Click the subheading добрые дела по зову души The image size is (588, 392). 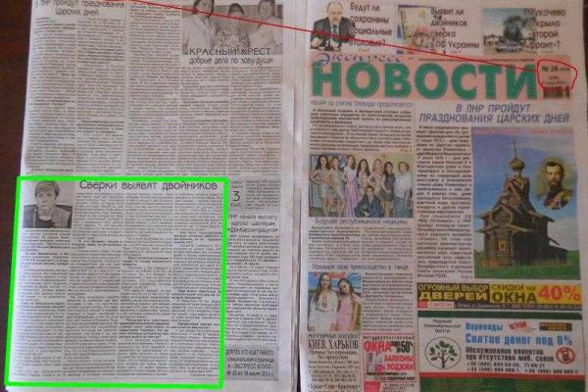click(230, 61)
